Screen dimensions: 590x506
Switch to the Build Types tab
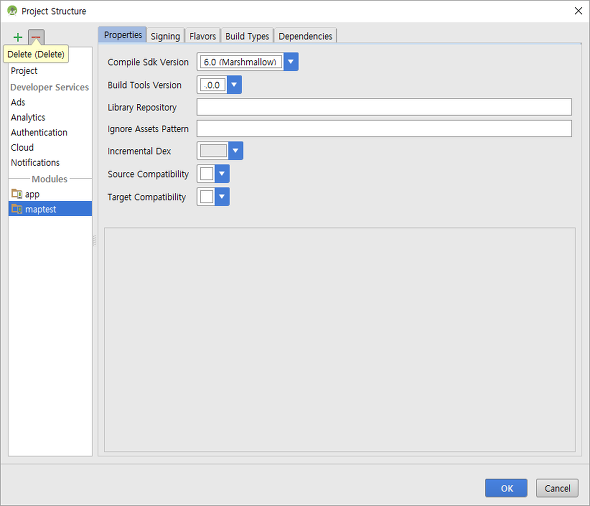click(247, 36)
